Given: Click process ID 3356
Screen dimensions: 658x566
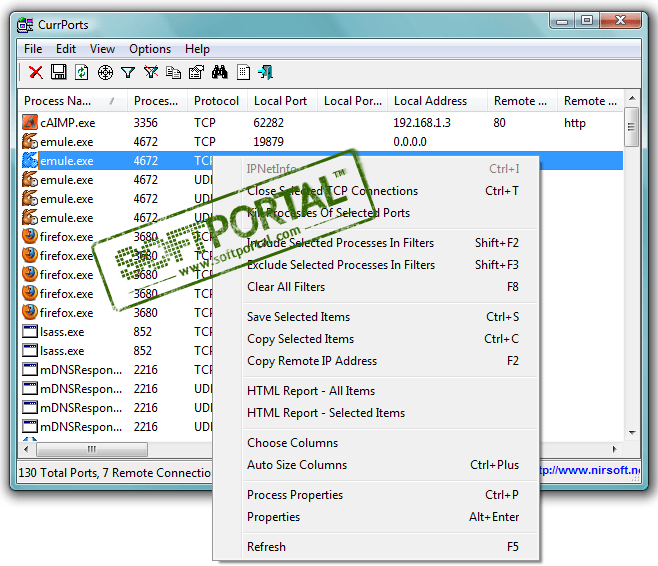Looking at the screenshot, I should point(146,123).
